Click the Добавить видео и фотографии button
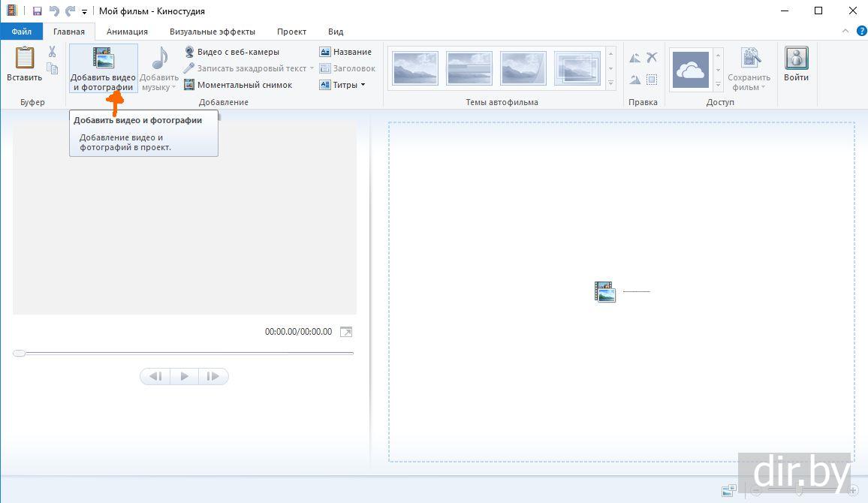Screen dimensions: 868x503 pyautogui.click(x=103, y=68)
